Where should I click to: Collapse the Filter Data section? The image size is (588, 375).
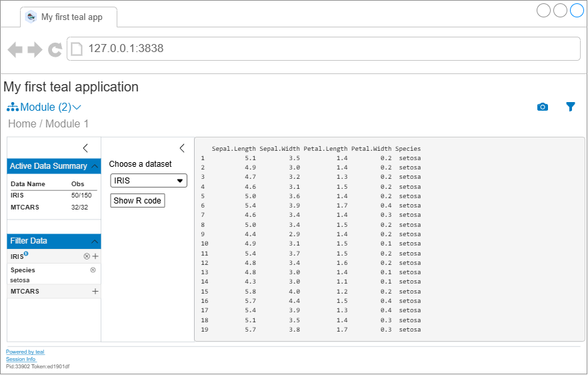(x=95, y=242)
